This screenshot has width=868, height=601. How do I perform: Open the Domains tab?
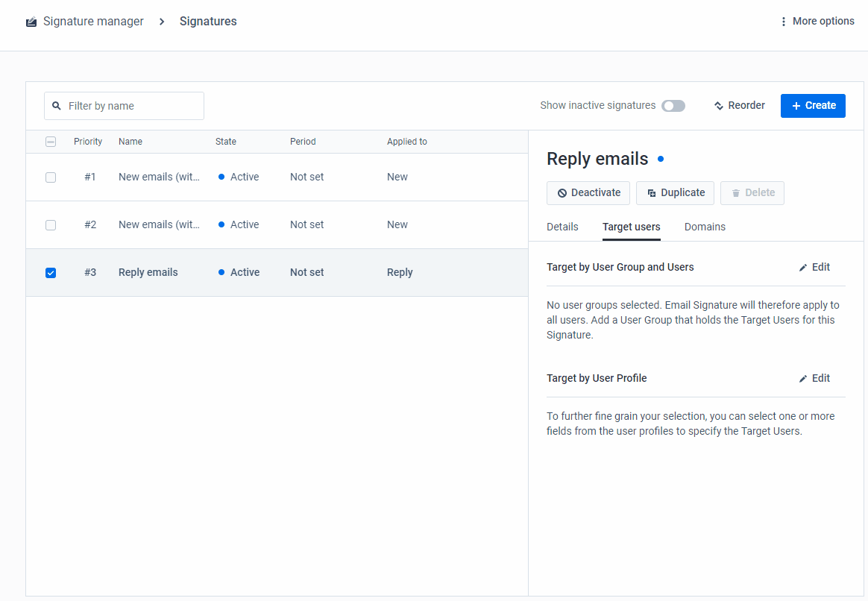(x=705, y=227)
